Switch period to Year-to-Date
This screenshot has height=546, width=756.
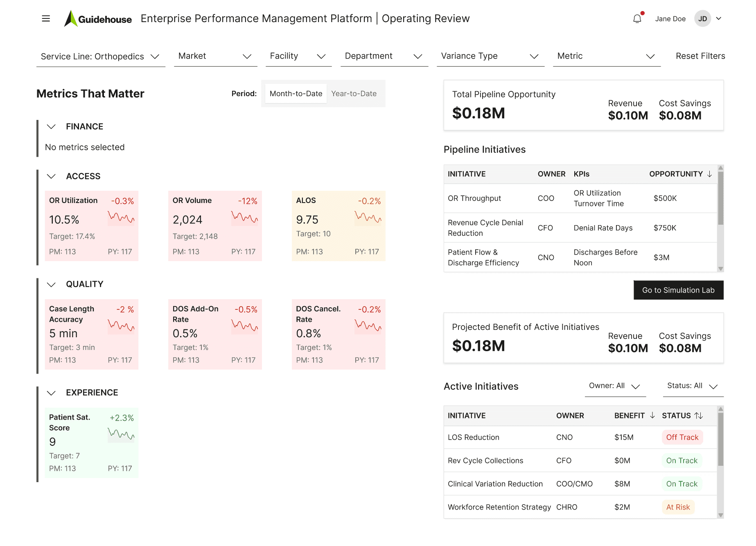click(x=354, y=93)
